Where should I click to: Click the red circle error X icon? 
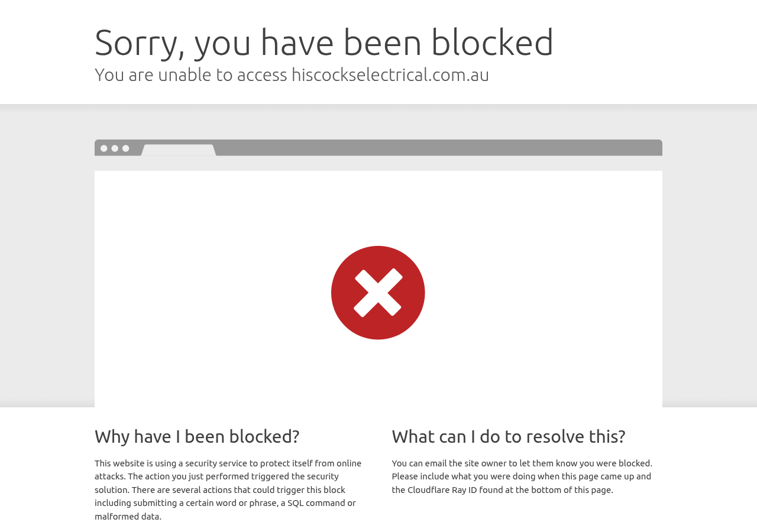(378, 293)
